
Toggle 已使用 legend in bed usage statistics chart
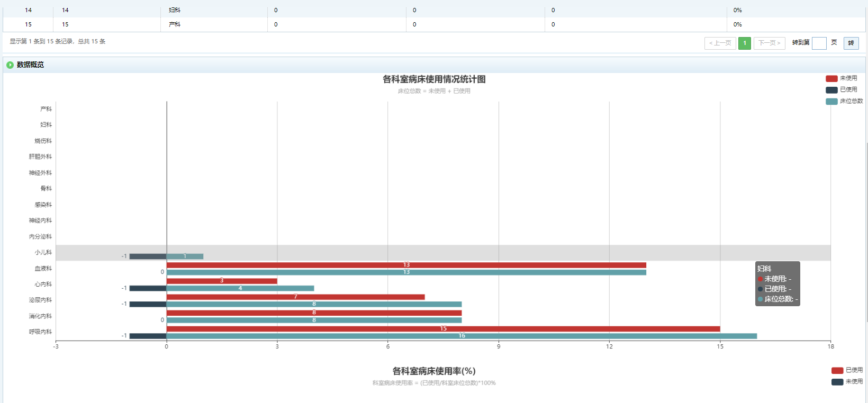(x=842, y=90)
